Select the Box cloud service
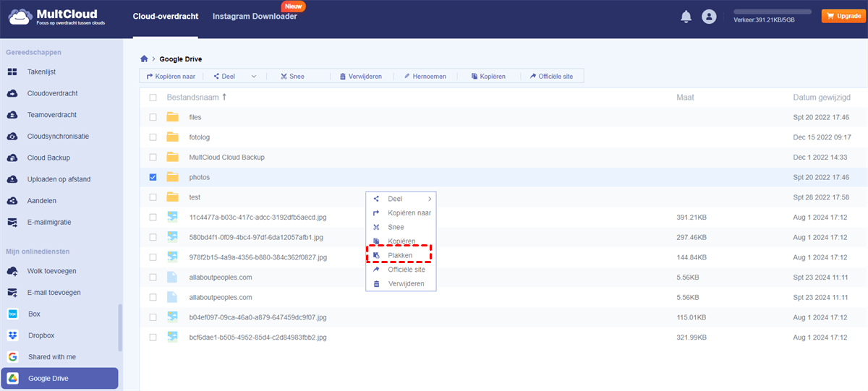This screenshot has height=391, width=868. [x=34, y=314]
